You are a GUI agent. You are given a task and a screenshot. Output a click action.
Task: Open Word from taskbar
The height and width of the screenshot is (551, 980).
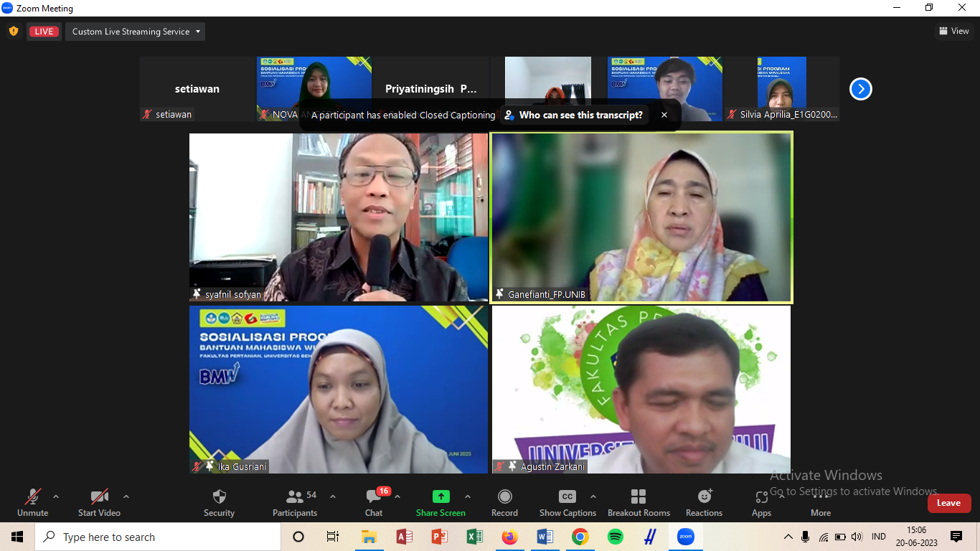pyautogui.click(x=545, y=537)
